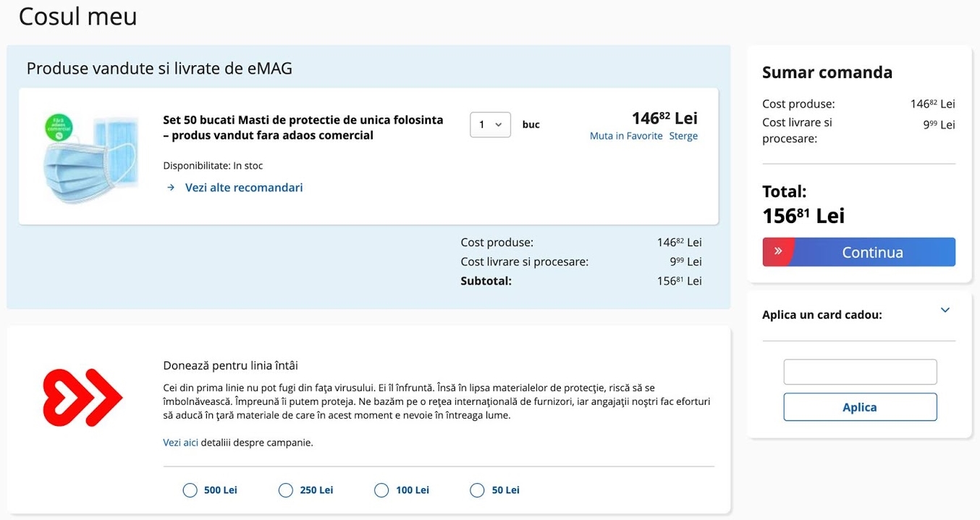Remove the product with Sterge link
Screen dimensions: 980x520
683,136
